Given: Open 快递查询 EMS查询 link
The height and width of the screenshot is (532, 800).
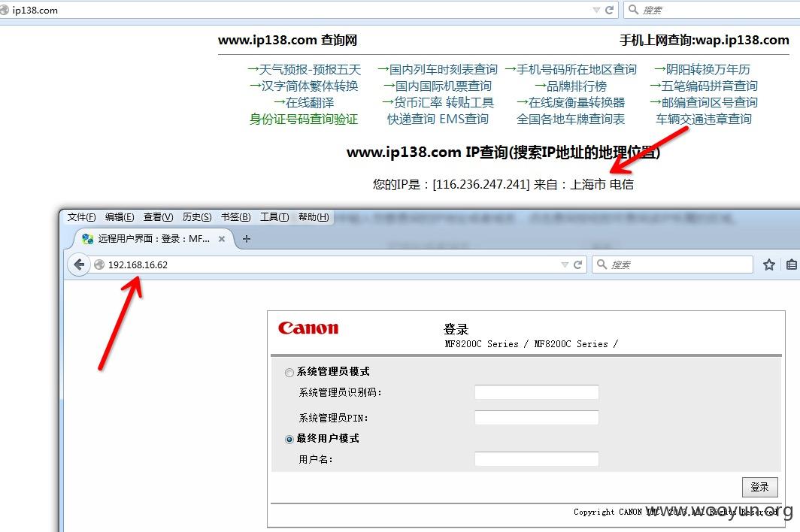Looking at the screenshot, I should pyautogui.click(x=438, y=119).
